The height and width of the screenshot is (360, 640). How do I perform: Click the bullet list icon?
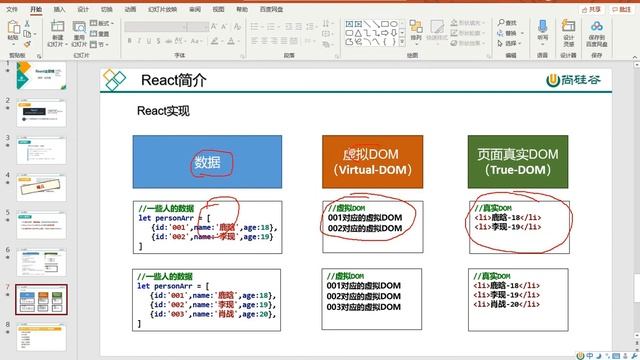point(255,27)
